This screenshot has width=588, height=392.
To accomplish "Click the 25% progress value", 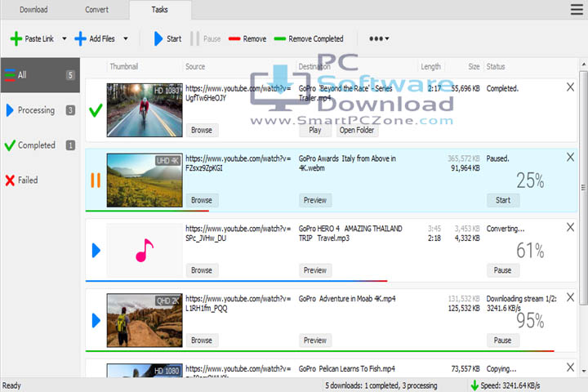I will 530,180.
